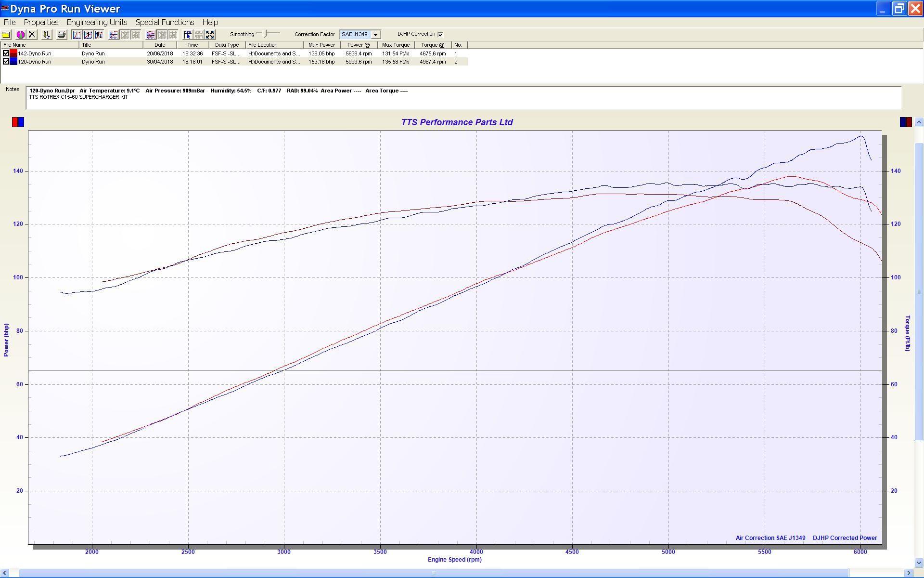Click the Max Torque column header
This screenshot has height=578, width=924.
(396, 45)
